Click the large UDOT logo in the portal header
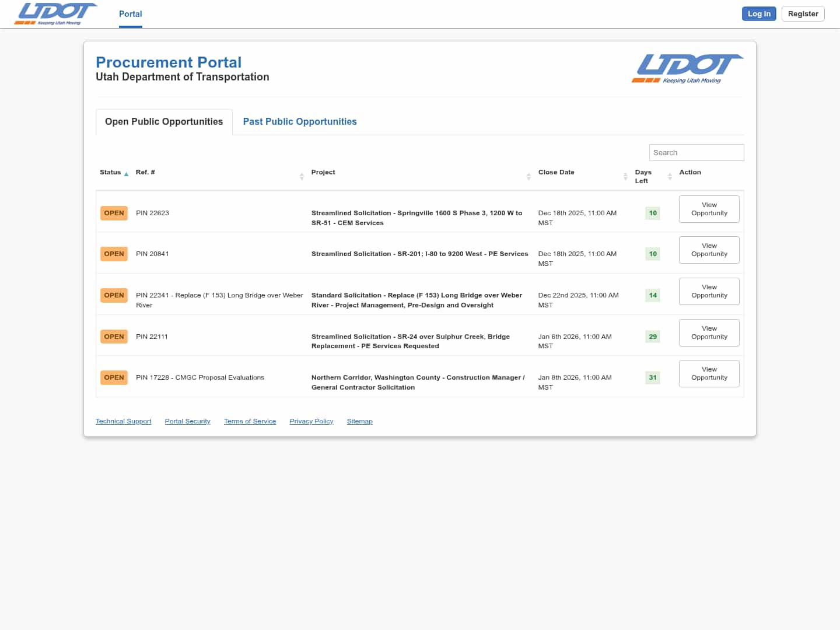The image size is (840, 630). click(x=687, y=69)
